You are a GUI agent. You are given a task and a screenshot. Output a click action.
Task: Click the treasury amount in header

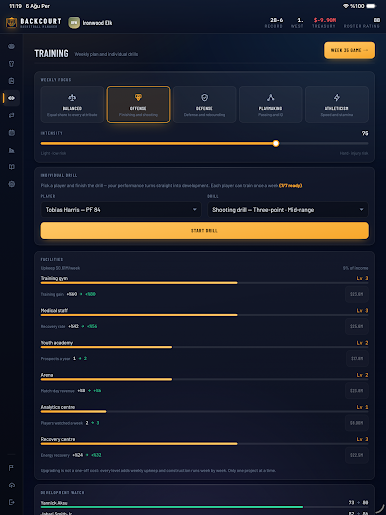[x=325, y=20]
